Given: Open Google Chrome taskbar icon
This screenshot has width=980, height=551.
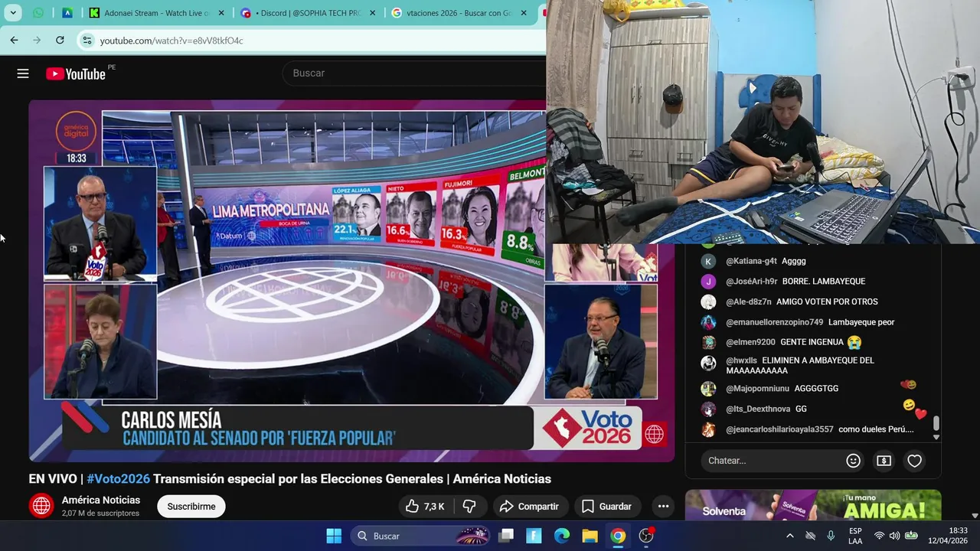Looking at the screenshot, I should click(x=618, y=536).
